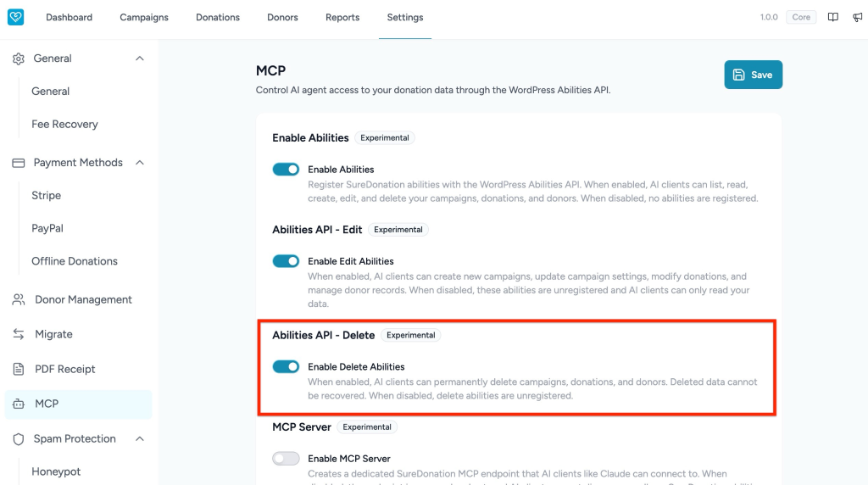
Task: Open PayPal payment settings
Action: point(47,229)
